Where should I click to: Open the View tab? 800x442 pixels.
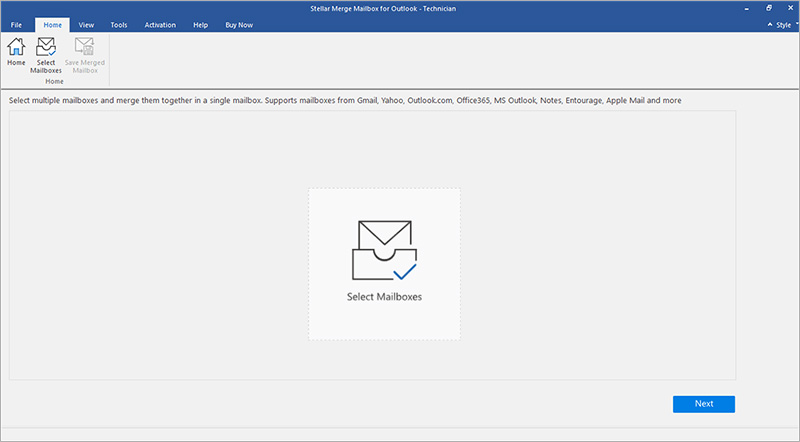pos(86,25)
